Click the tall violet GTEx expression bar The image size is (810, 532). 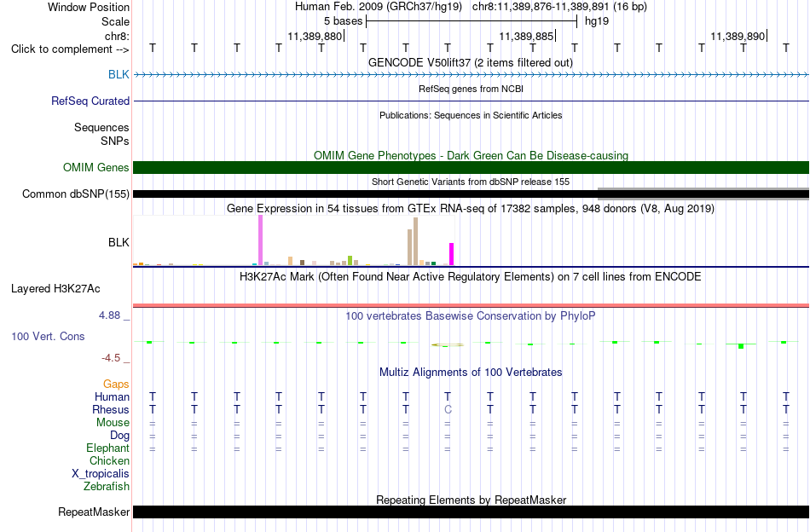tap(260, 240)
